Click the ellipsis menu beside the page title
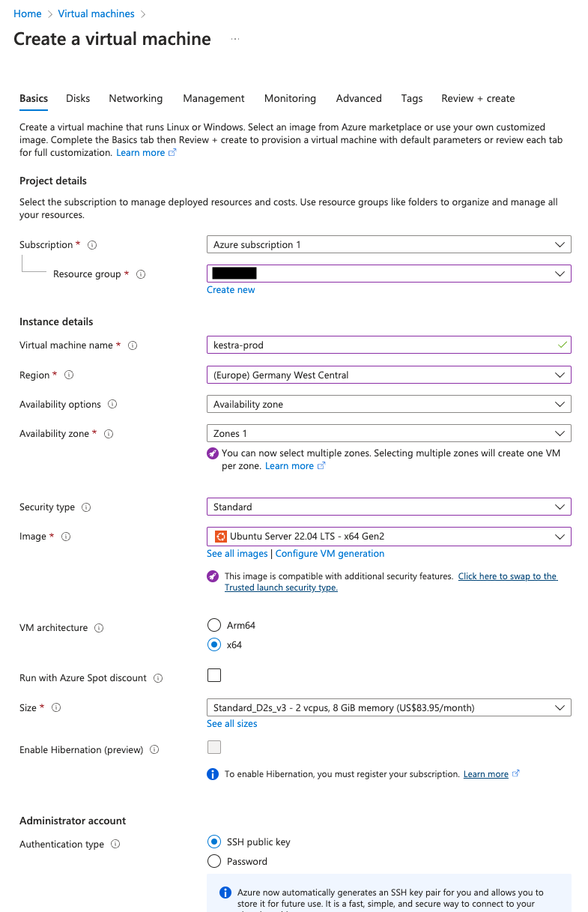 pos(235,39)
